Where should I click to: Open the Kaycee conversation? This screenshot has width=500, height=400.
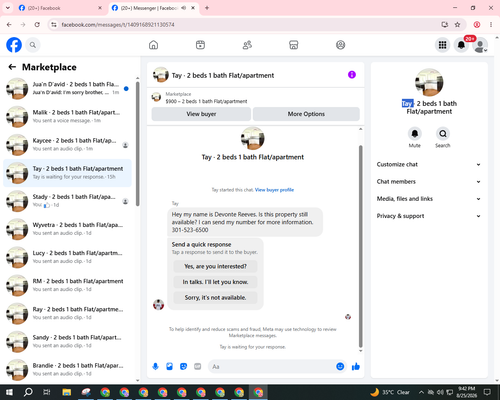click(x=67, y=145)
